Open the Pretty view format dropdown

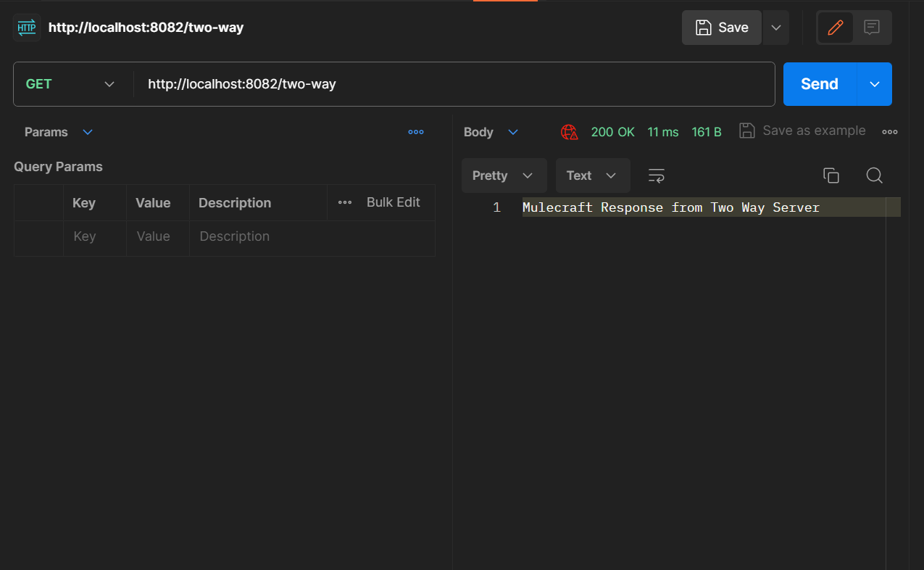(x=503, y=175)
